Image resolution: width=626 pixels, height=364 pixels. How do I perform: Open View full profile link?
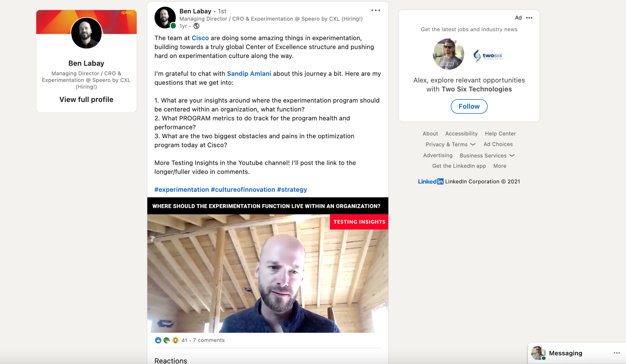(x=86, y=100)
